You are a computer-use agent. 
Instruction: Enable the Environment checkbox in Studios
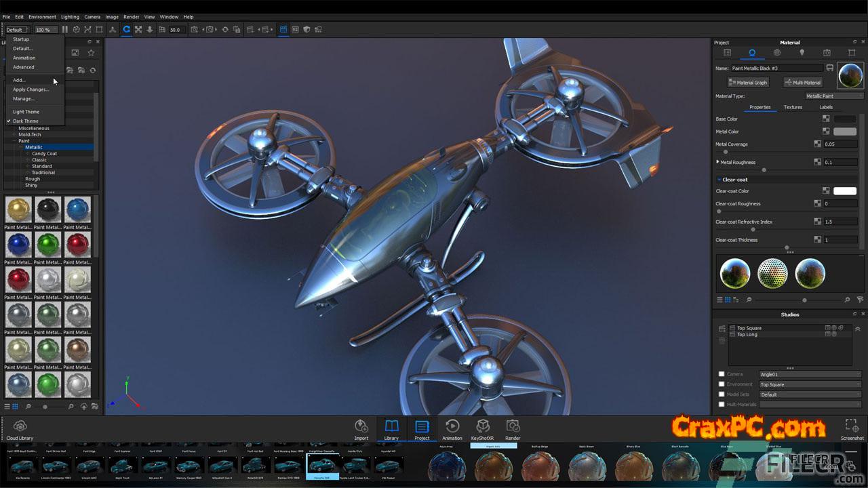(722, 384)
